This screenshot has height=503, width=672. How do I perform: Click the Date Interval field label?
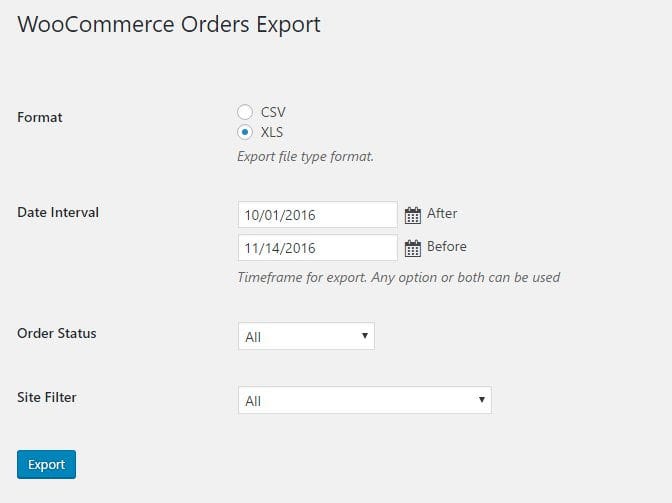[x=58, y=213]
